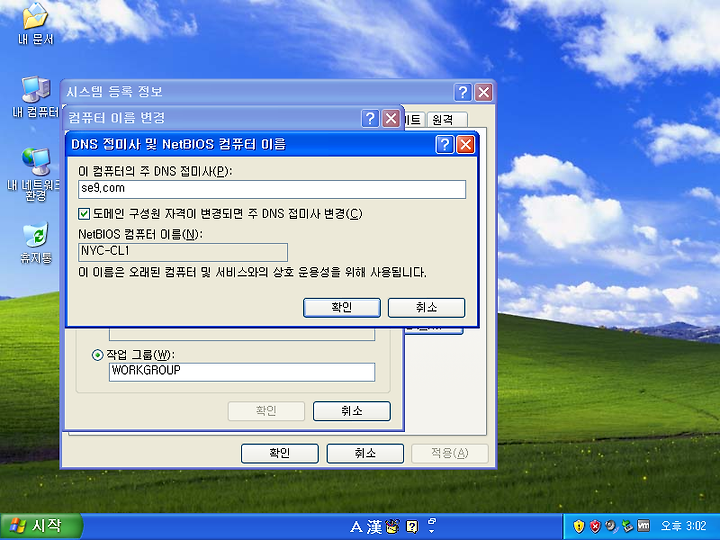Click help in the 시스템 등록 정보 window
The height and width of the screenshot is (540, 720).
pyautogui.click(x=463, y=92)
